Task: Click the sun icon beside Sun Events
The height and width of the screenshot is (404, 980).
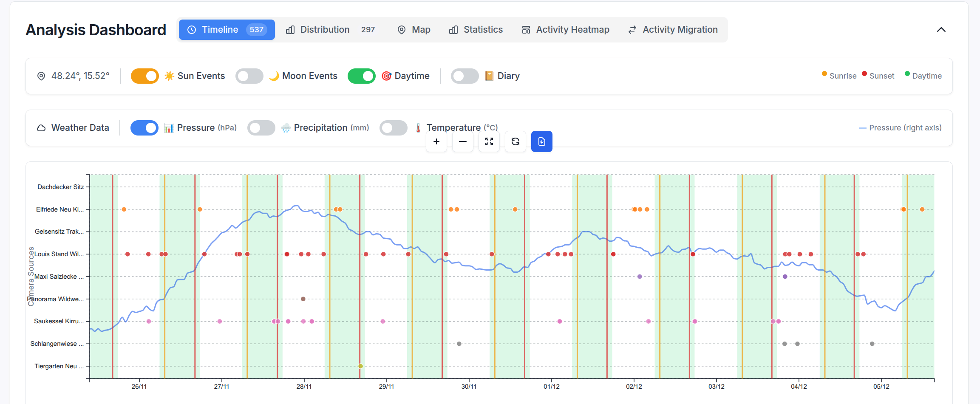Action: pos(169,76)
